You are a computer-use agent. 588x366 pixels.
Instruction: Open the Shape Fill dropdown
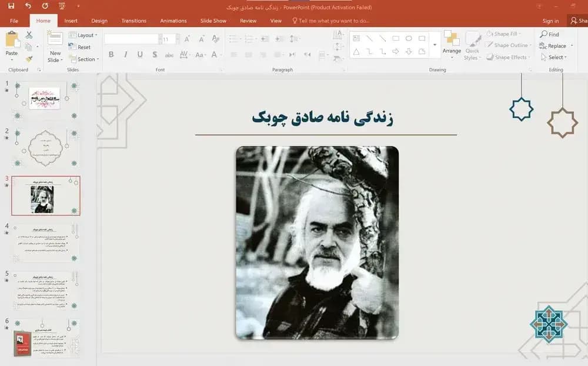point(504,34)
